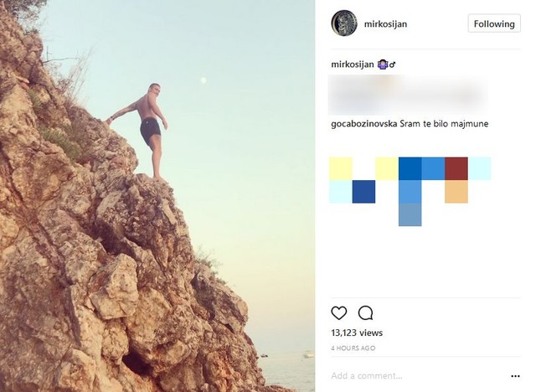Click the leftmost light yellow block
Image resolution: width=536 pixels, height=392 pixels.
coord(341,168)
